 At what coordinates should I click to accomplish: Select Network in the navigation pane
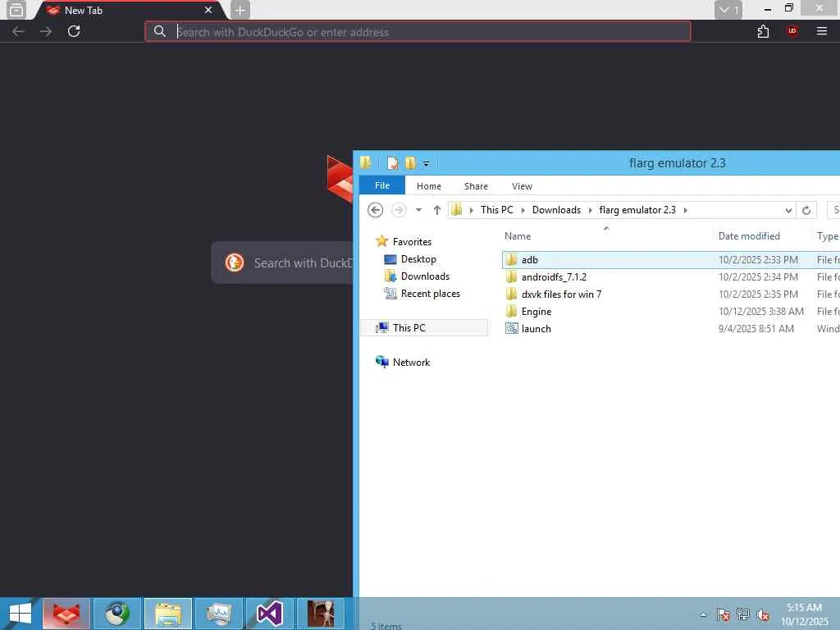pyautogui.click(x=411, y=362)
